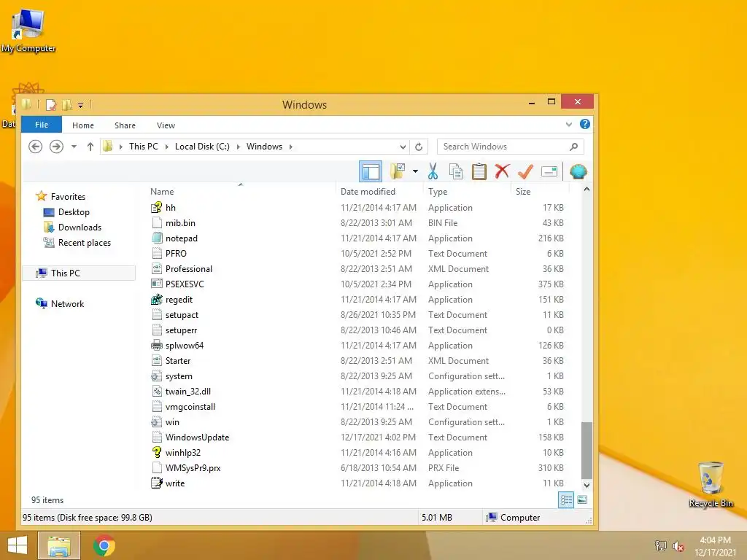Expand the arrow after This PC breadcrumb
The width and height of the screenshot is (747, 560).
point(167,147)
